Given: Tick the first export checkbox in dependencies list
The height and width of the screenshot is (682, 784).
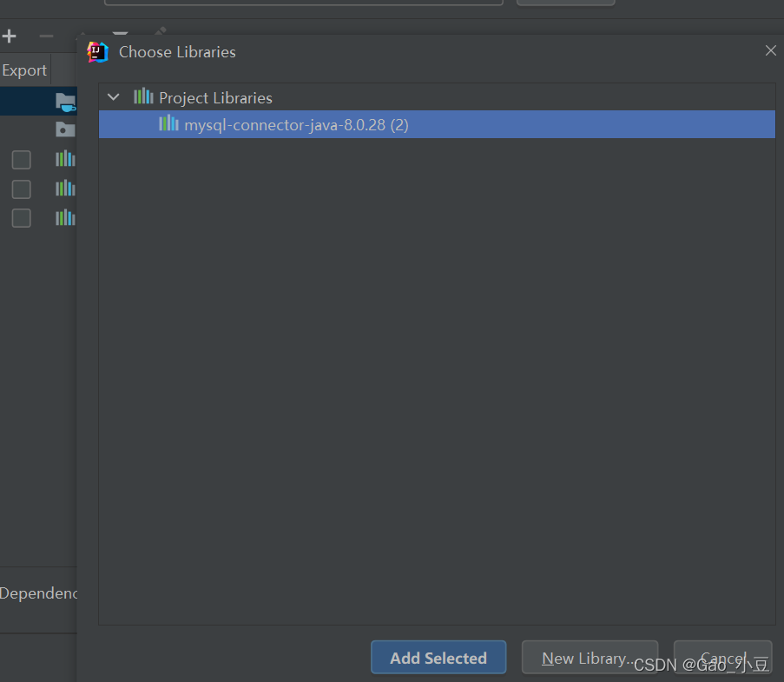Looking at the screenshot, I should (21, 160).
